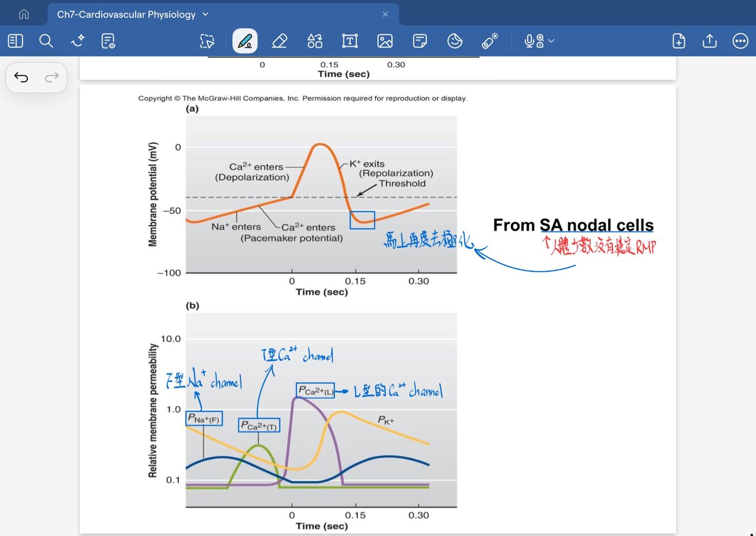756x536 pixels.
Task: Choose the Text box tool
Action: tap(350, 41)
